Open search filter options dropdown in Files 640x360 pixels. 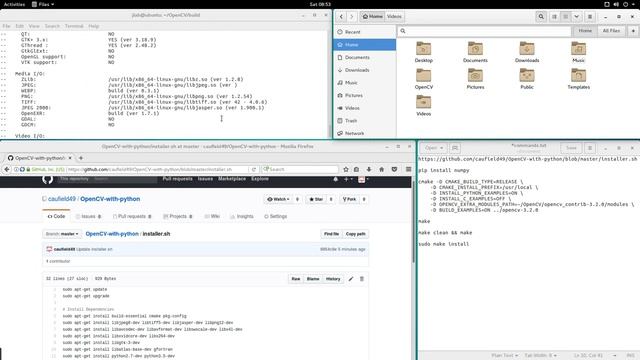click(633, 31)
